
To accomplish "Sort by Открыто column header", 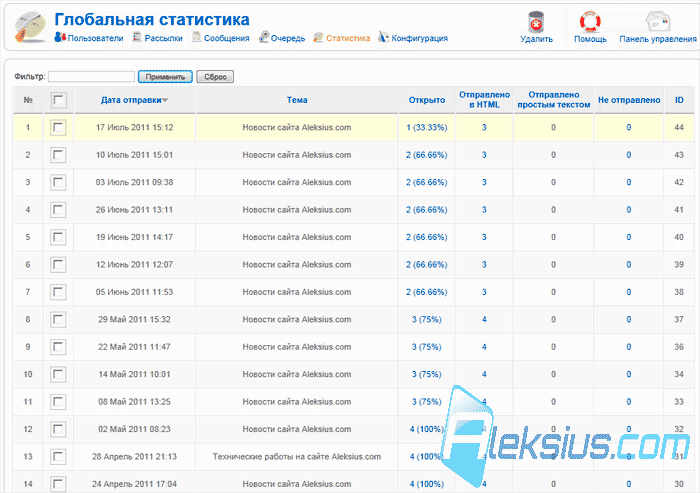I will pyautogui.click(x=427, y=100).
